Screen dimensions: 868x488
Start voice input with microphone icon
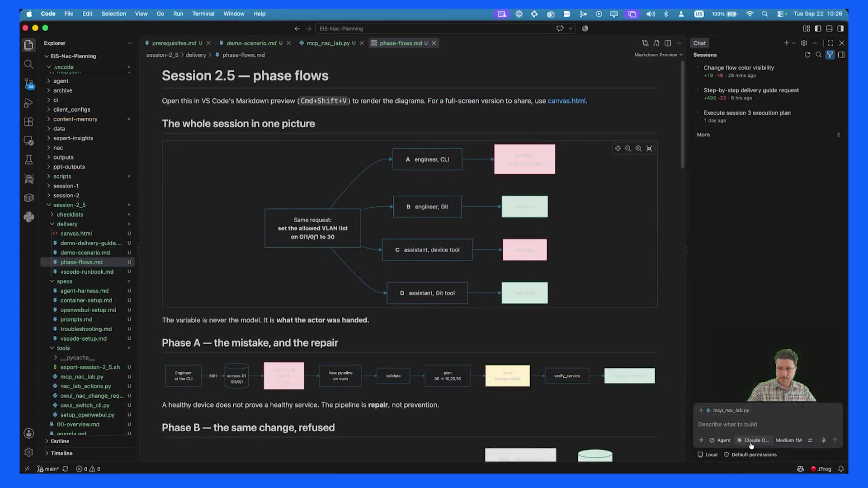(x=823, y=440)
